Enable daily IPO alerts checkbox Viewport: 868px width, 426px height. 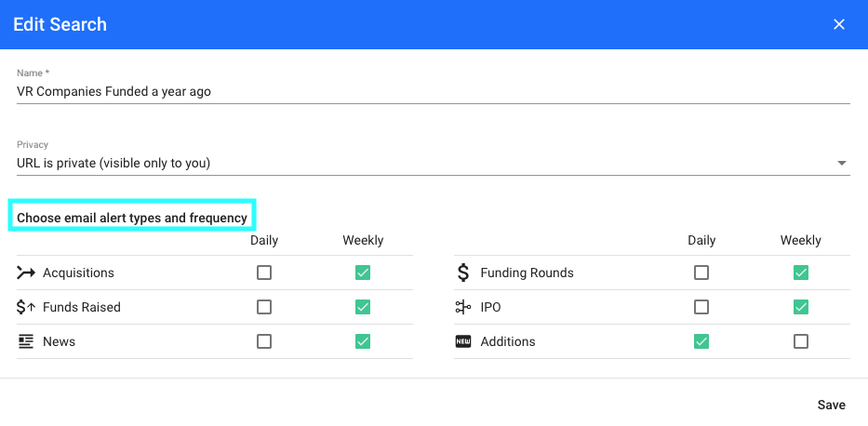[x=701, y=307]
